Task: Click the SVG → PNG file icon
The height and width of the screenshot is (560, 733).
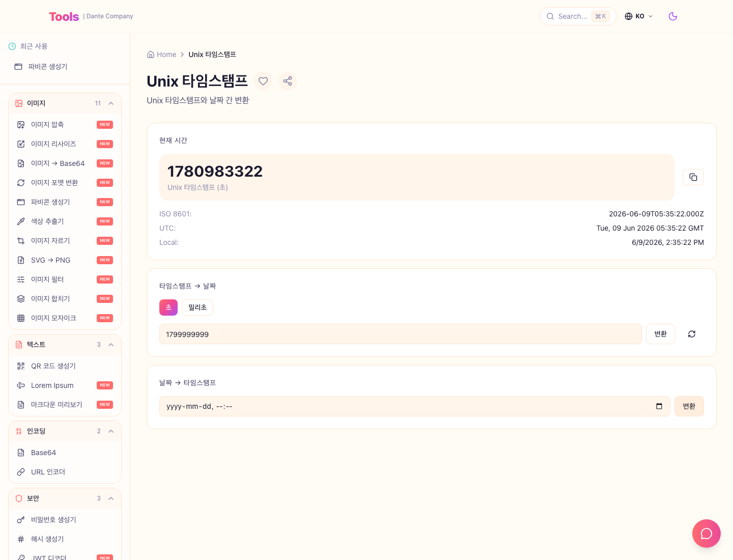Action: point(21,260)
